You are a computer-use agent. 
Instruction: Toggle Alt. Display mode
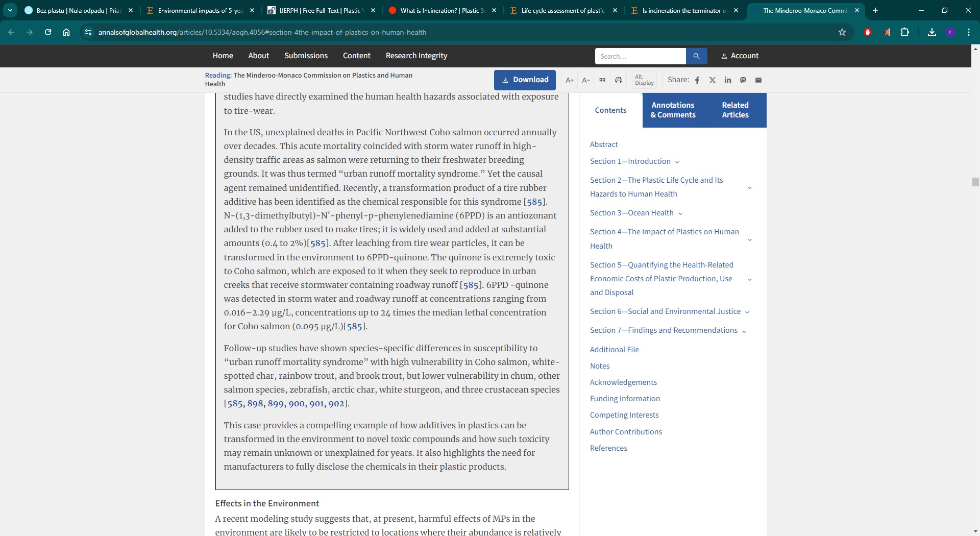(644, 80)
